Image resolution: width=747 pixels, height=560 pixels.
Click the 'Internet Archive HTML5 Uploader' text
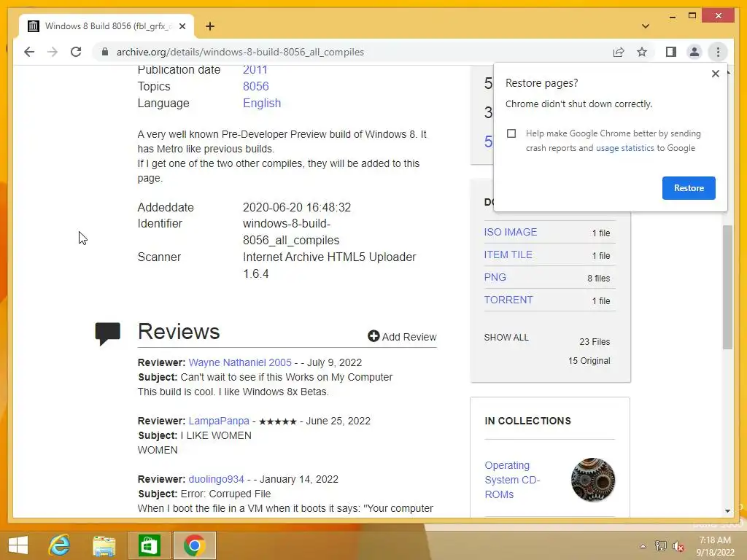pyautogui.click(x=329, y=257)
